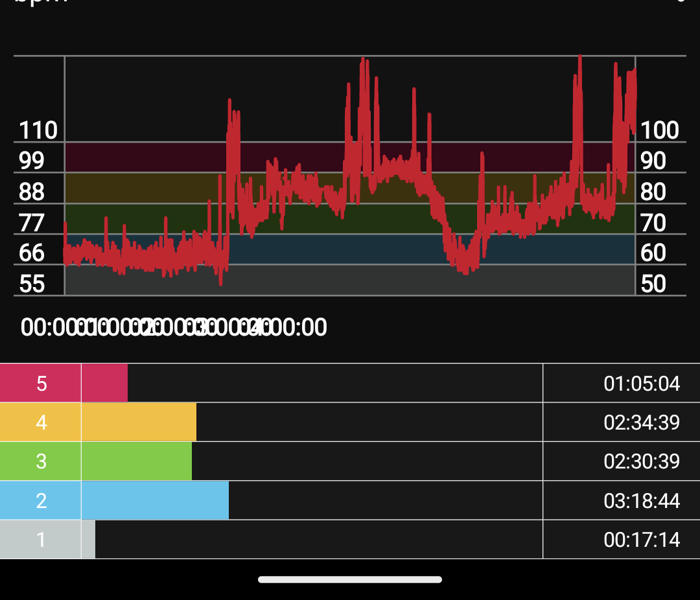Select the zone 5 duration 01:05:04

pyautogui.click(x=642, y=384)
